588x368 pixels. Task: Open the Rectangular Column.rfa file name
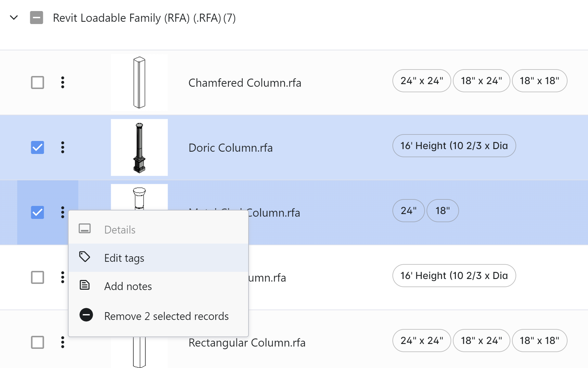coord(247,343)
